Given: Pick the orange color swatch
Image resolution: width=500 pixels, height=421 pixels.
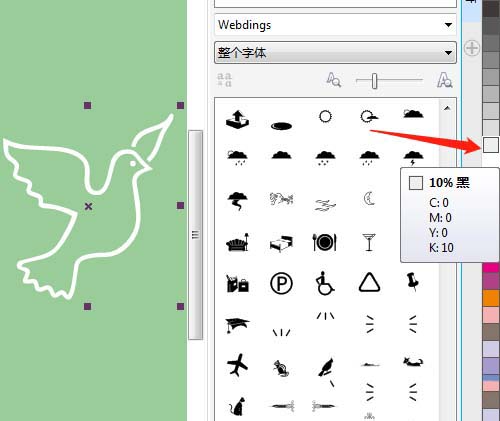Looking at the screenshot, I should 491,298.
